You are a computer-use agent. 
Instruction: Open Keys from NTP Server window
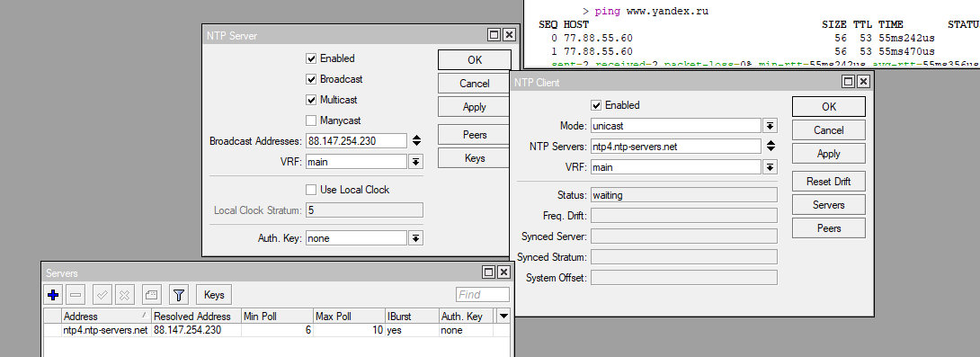click(x=475, y=158)
